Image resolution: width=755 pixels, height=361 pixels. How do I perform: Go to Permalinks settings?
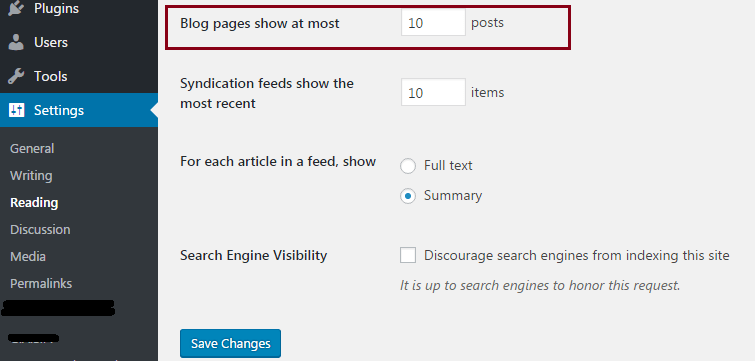point(41,284)
